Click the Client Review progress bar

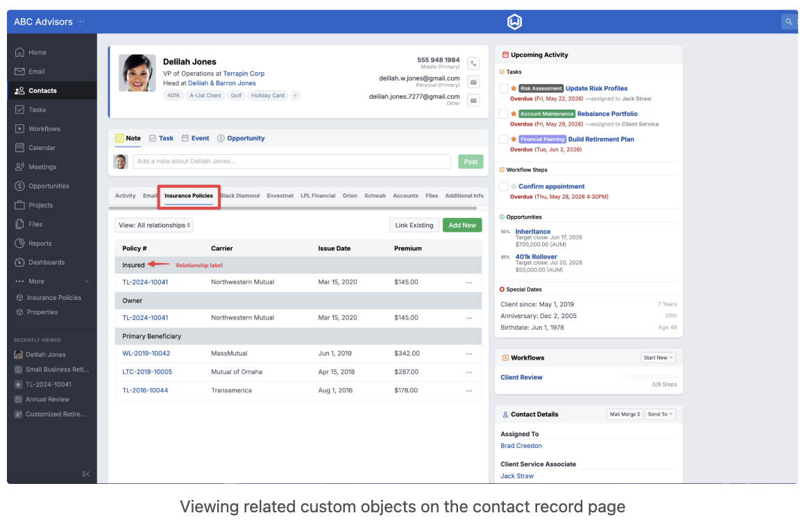[652, 377]
